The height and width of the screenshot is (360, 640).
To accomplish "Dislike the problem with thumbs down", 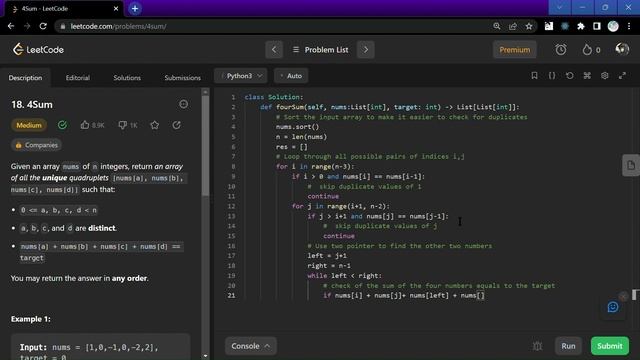I will click(122, 125).
